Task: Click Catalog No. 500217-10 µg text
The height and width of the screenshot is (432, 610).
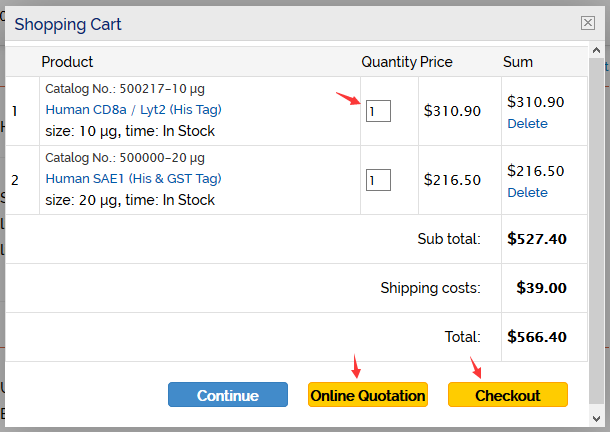Action: [125, 89]
